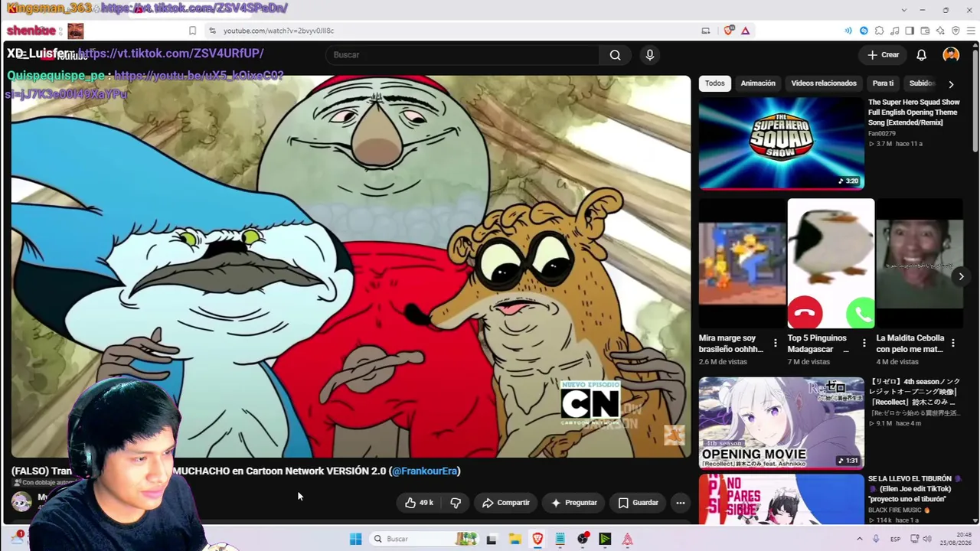Open the browser tab search dropdown
Viewport: 980px width, 551px height.
pos(904,10)
